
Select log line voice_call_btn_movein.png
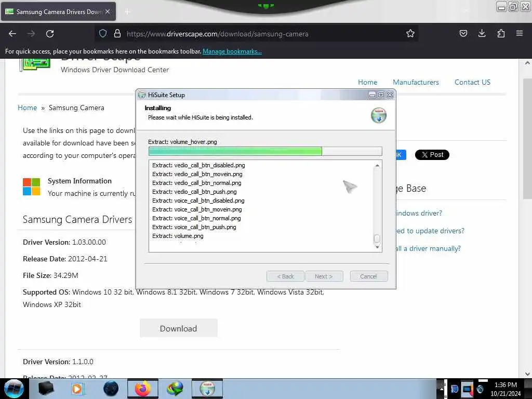click(197, 209)
